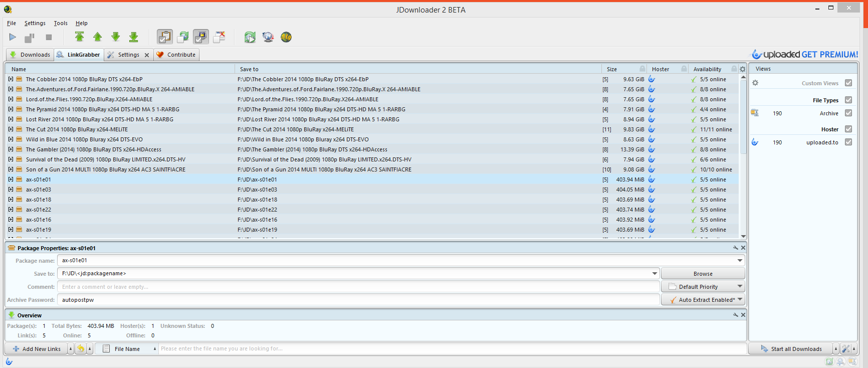Click the Stop Downloads square icon
Viewport: 868px width, 368px height.
tap(49, 37)
